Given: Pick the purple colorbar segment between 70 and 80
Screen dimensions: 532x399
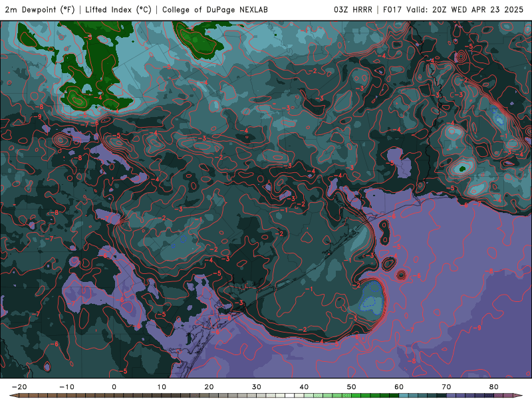Looking at the screenshot, I should (x=470, y=396).
